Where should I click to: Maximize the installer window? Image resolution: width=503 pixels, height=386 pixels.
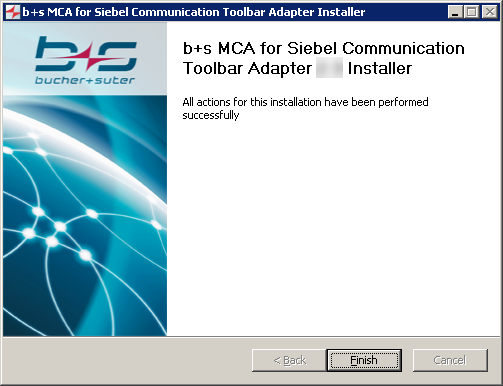472,12
